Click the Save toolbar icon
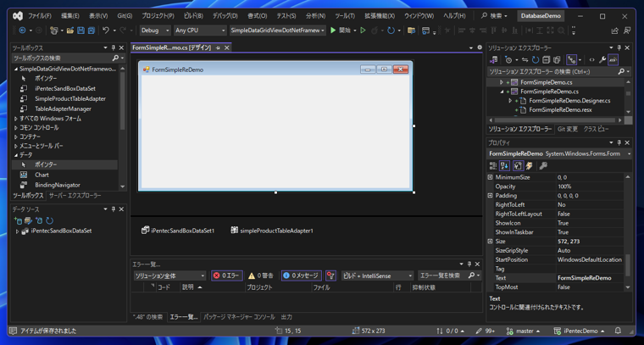This screenshot has height=345, width=644. [80, 31]
